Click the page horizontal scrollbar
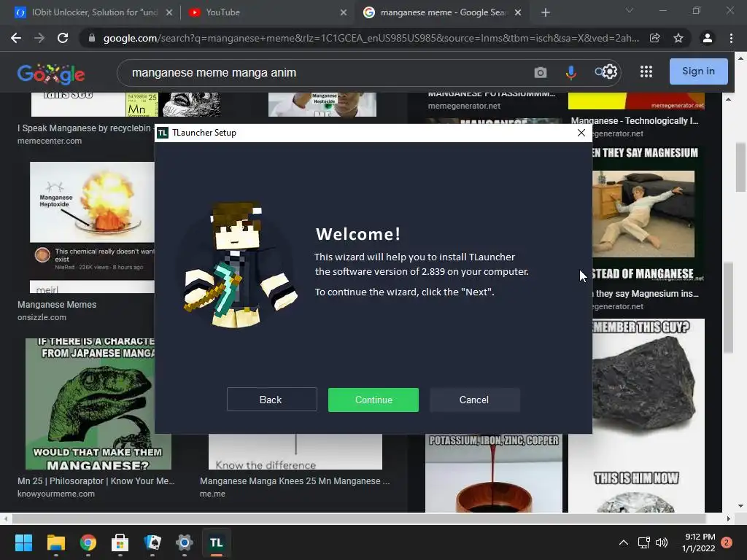 point(358,518)
